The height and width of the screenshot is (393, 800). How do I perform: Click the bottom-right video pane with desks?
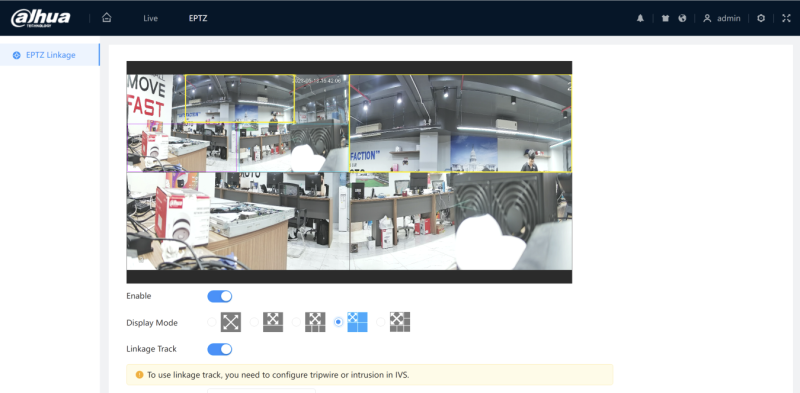click(461, 221)
